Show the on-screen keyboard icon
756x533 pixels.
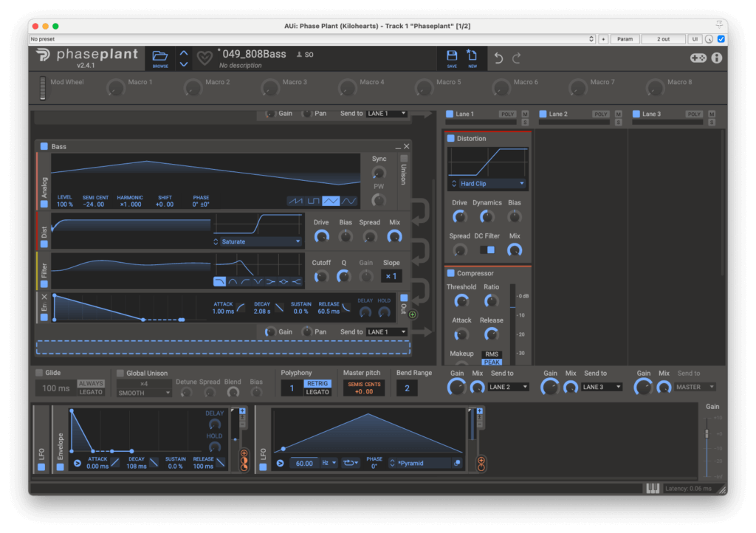653,488
